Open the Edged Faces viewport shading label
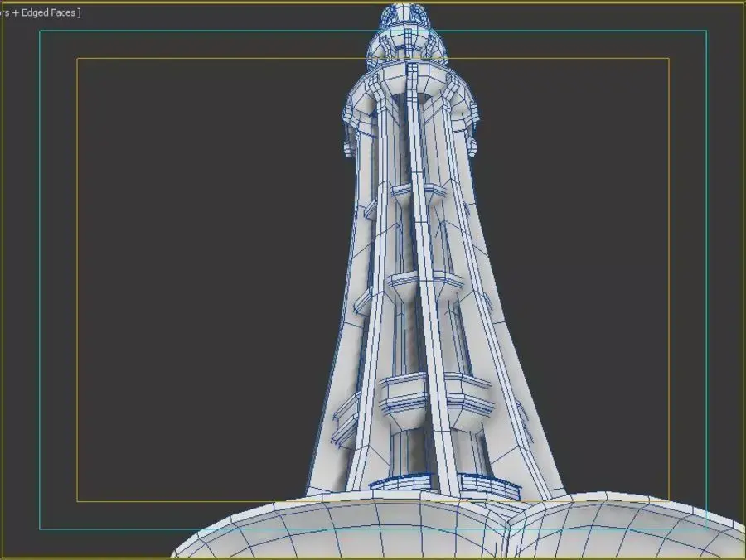 pos(40,12)
